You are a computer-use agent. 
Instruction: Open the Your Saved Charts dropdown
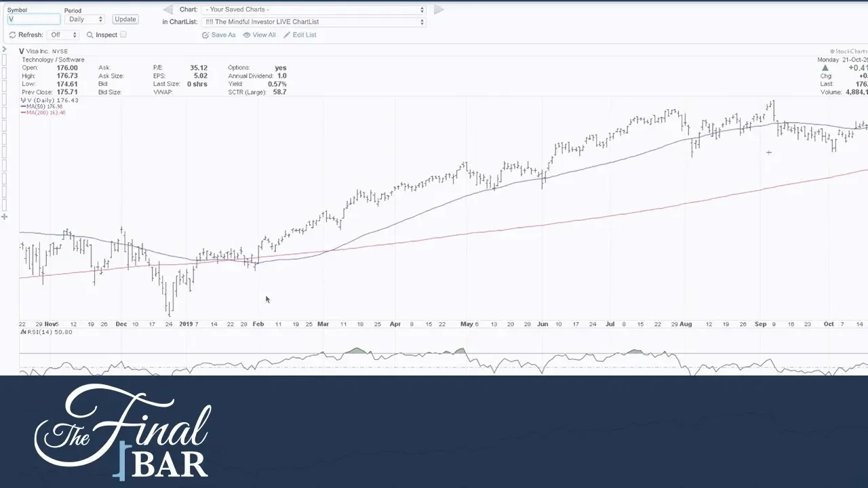click(x=315, y=9)
